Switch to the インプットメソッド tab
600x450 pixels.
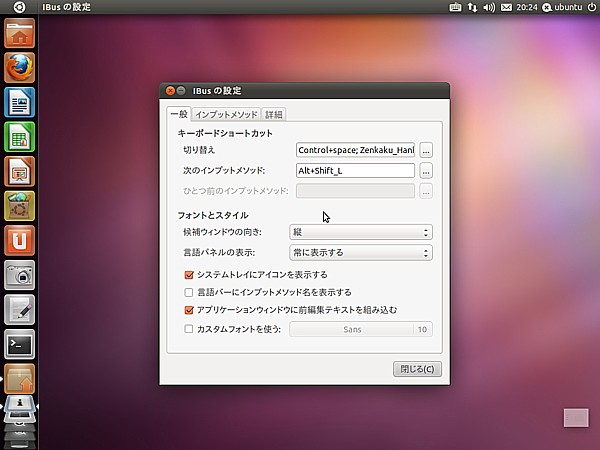[226, 114]
